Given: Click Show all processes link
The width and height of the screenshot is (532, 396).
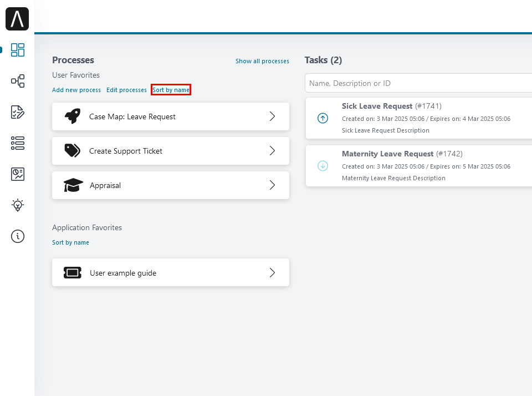Looking at the screenshot, I should point(262,61).
